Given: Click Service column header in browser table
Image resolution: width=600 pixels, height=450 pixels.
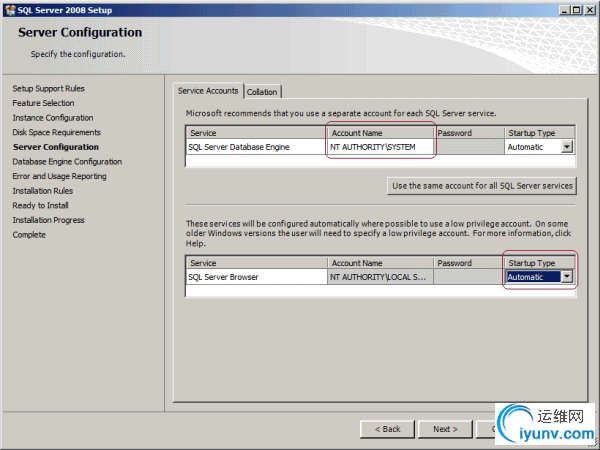Looking at the screenshot, I should 257,263.
